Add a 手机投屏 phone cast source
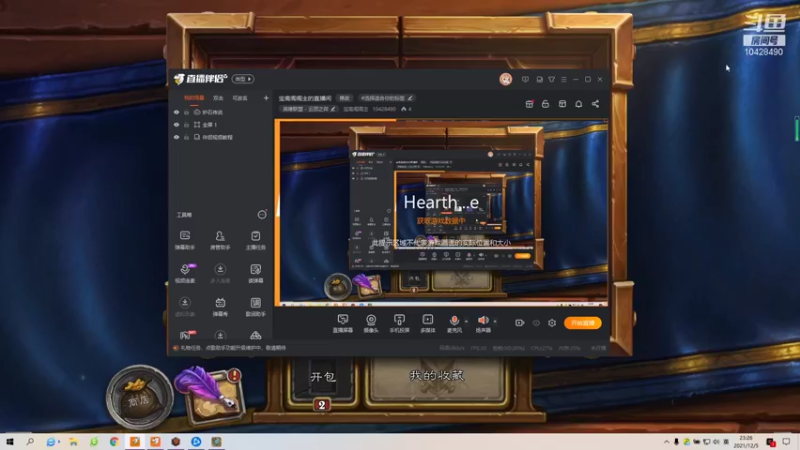Viewport: 800px width, 450px height. coord(399,323)
